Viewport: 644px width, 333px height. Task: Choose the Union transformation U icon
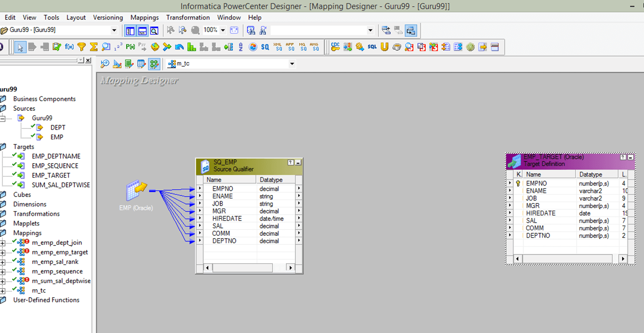click(x=384, y=47)
